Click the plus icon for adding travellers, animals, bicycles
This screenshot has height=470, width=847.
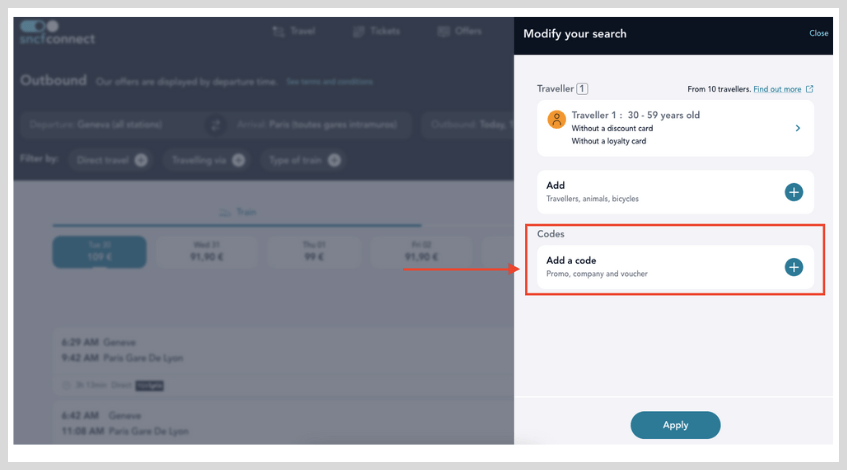pyautogui.click(x=793, y=192)
